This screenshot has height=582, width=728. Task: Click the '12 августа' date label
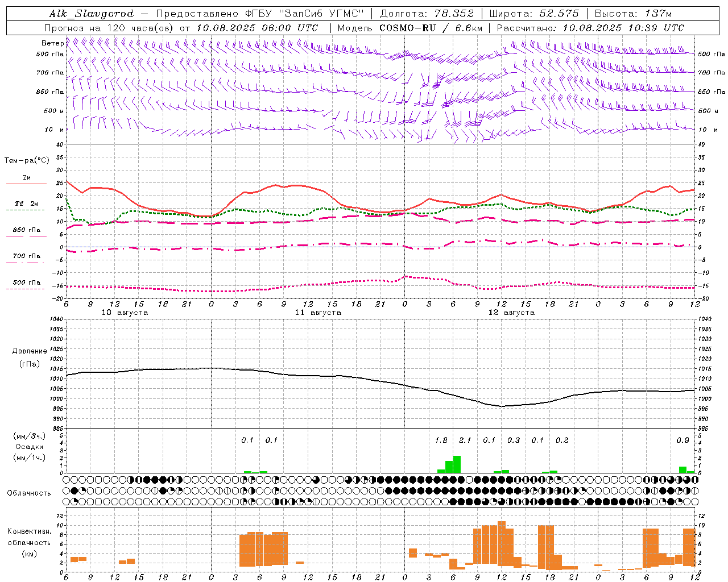pos(511,313)
